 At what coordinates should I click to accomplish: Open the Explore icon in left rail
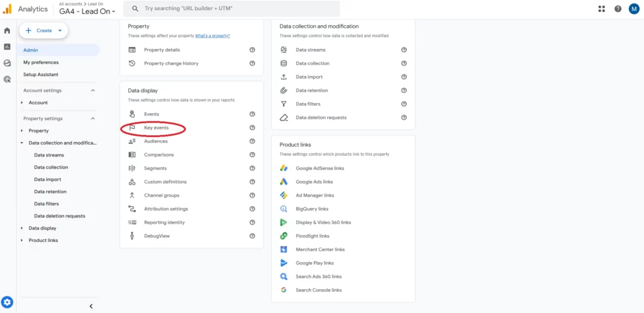7,63
